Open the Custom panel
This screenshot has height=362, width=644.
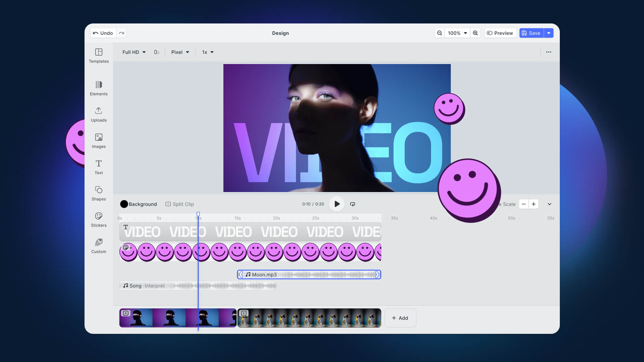tap(99, 246)
